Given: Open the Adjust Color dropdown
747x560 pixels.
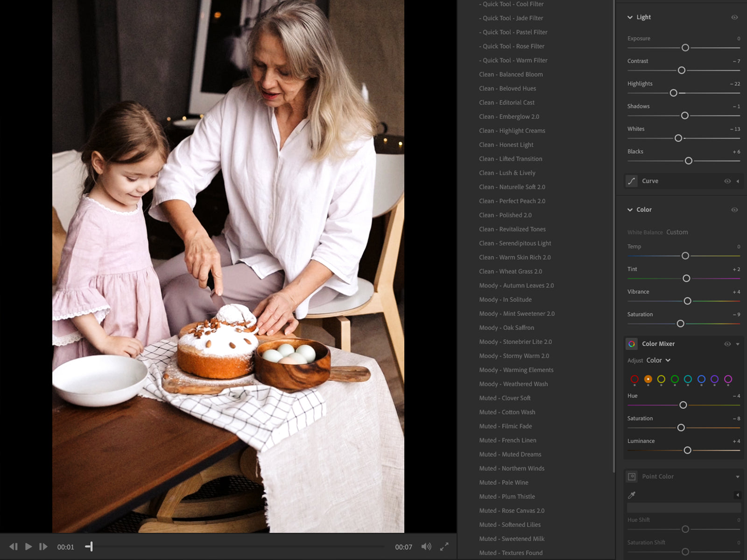Looking at the screenshot, I should point(658,360).
